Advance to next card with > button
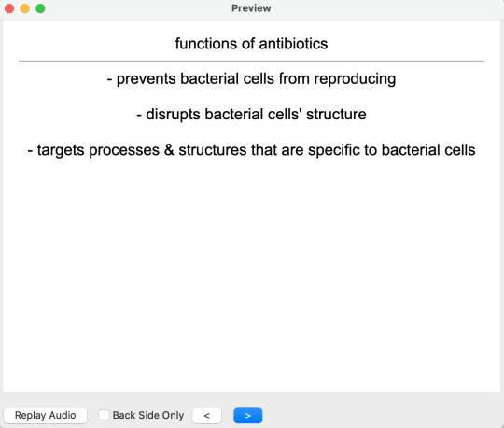 tap(248, 416)
